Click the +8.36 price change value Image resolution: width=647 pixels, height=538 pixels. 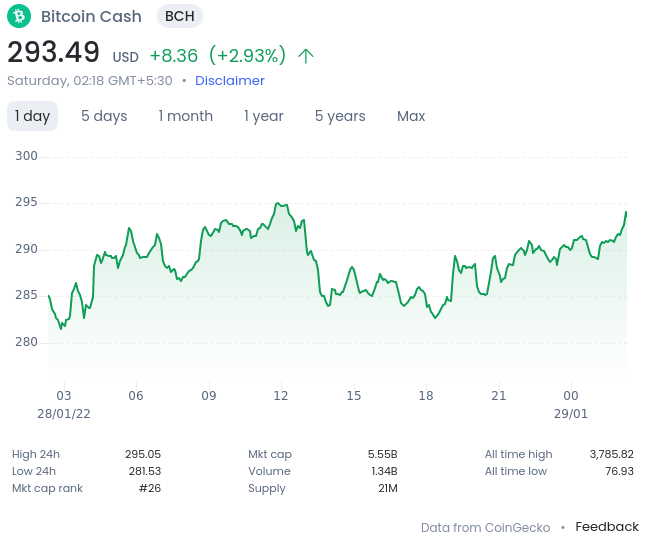[x=174, y=56]
